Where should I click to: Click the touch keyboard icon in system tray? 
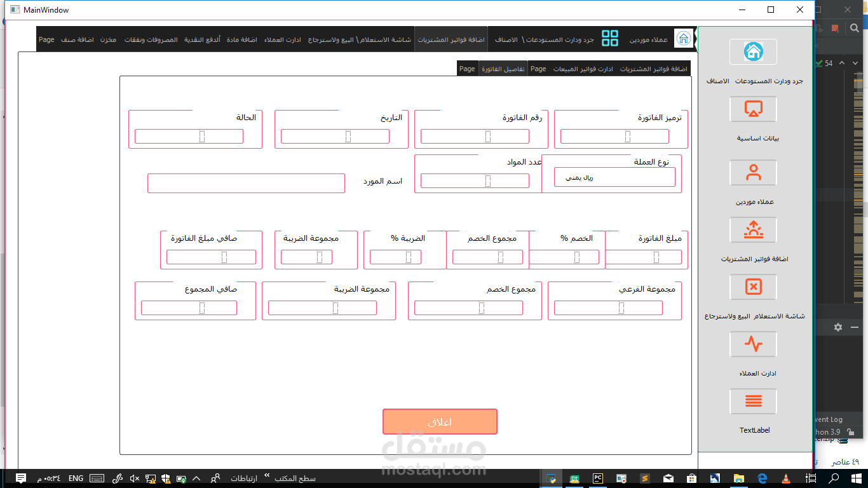[x=97, y=478]
